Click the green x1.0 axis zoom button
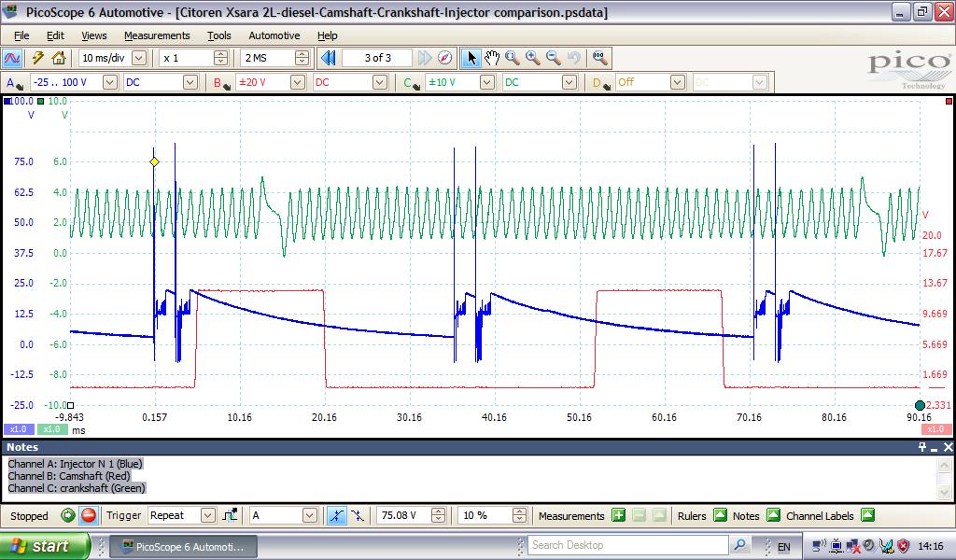956x560 pixels. (x=52, y=429)
